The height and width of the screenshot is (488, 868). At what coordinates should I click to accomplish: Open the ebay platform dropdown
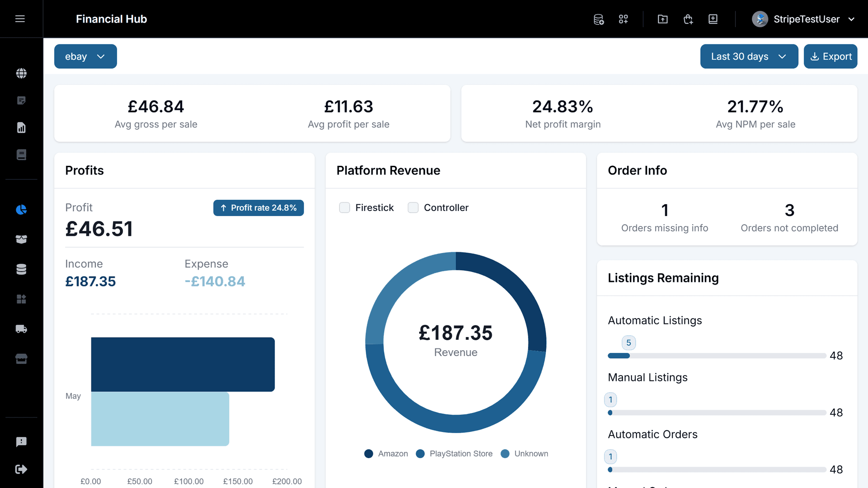pos(85,56)
